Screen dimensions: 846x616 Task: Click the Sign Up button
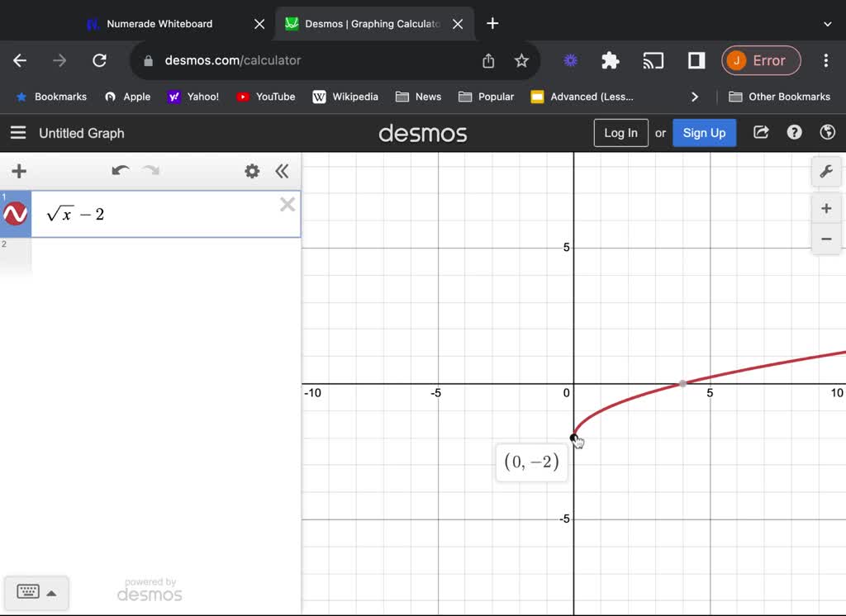[704, 133]
